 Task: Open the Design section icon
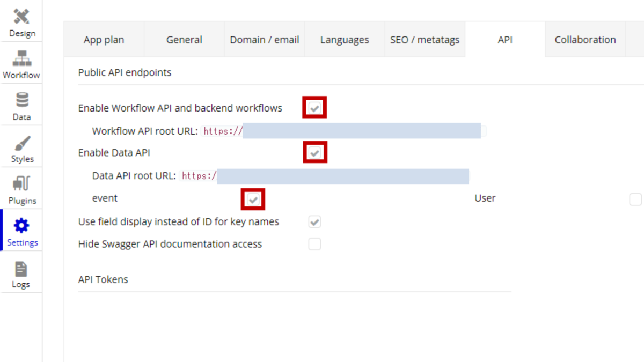pyautogui.click(x=21, y=17)
